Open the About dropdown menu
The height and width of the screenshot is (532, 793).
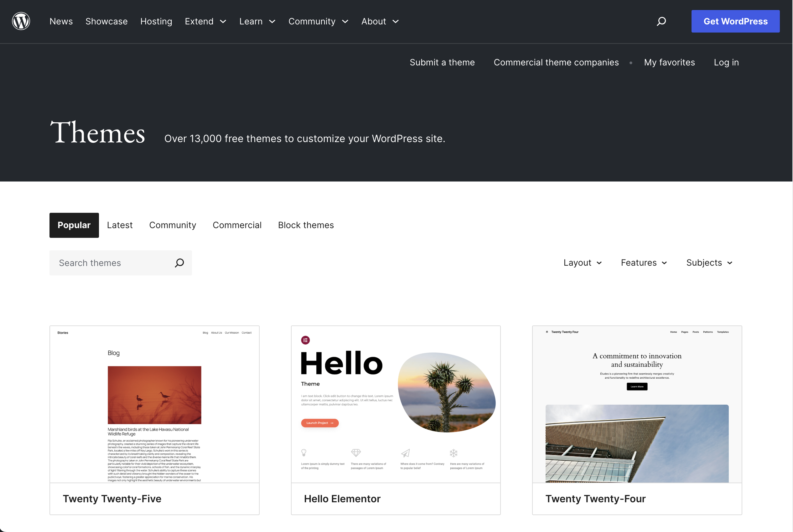tap(380, 21)
